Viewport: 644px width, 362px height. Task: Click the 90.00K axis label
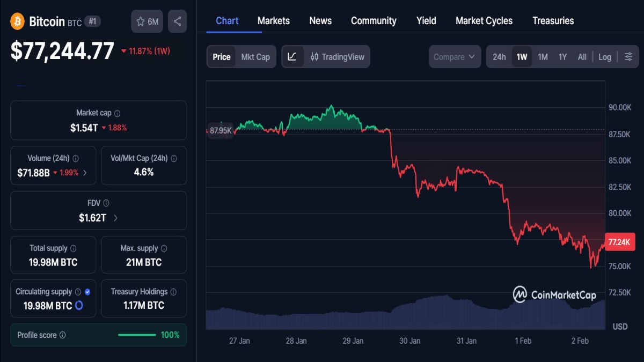(x=619, y=107)
